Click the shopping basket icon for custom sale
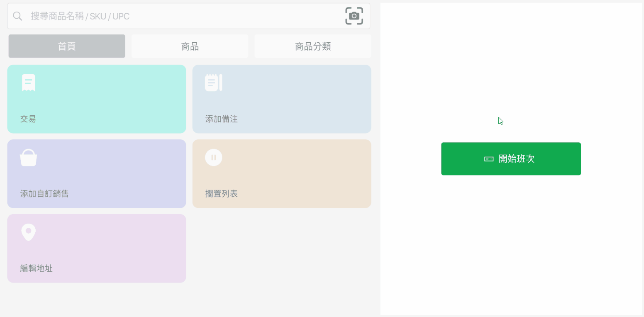Image resolution: width=644 pixels, height=317 pixels. 28,158
